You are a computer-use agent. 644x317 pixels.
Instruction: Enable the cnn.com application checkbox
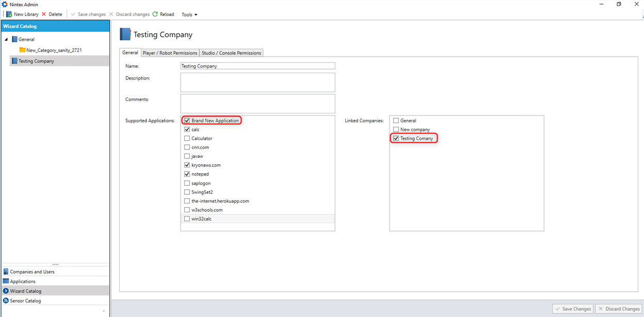(x=187, y=147)
